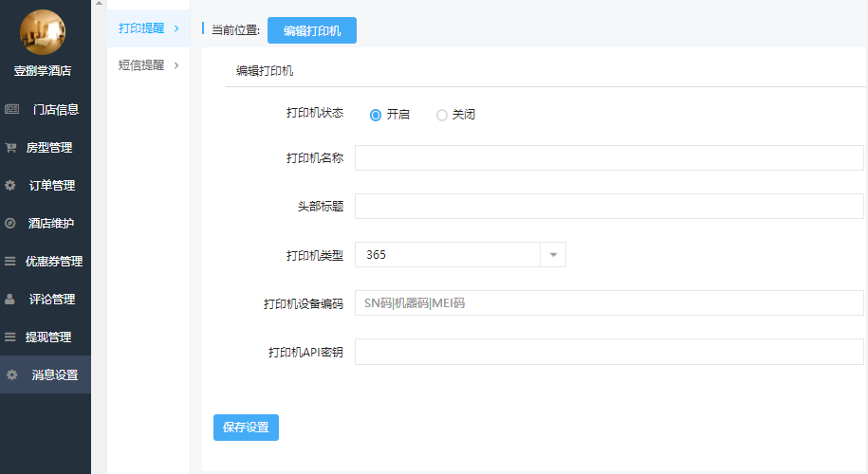
Task: Click the sidebar scrollbar up arrow
Action: coord(99,4)
